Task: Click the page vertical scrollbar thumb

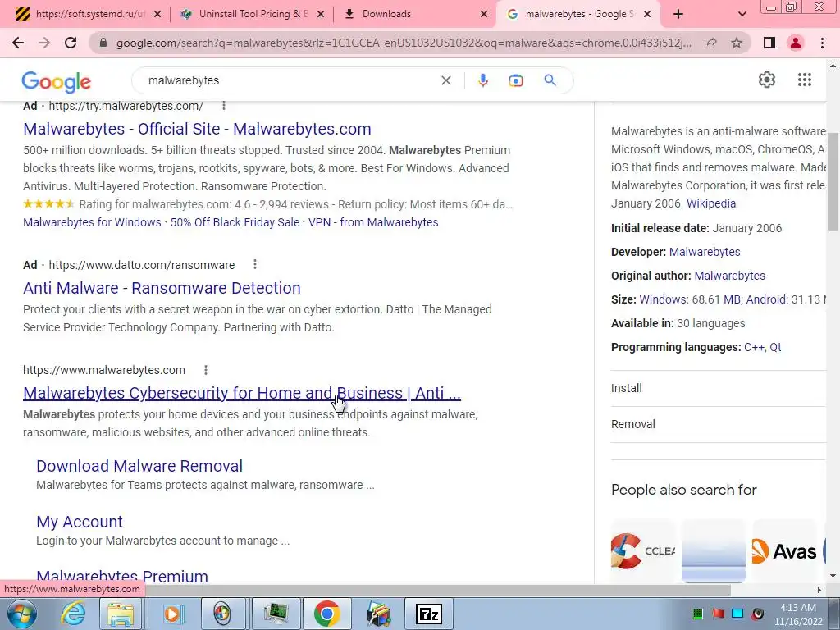Action: tap(833, 181)
